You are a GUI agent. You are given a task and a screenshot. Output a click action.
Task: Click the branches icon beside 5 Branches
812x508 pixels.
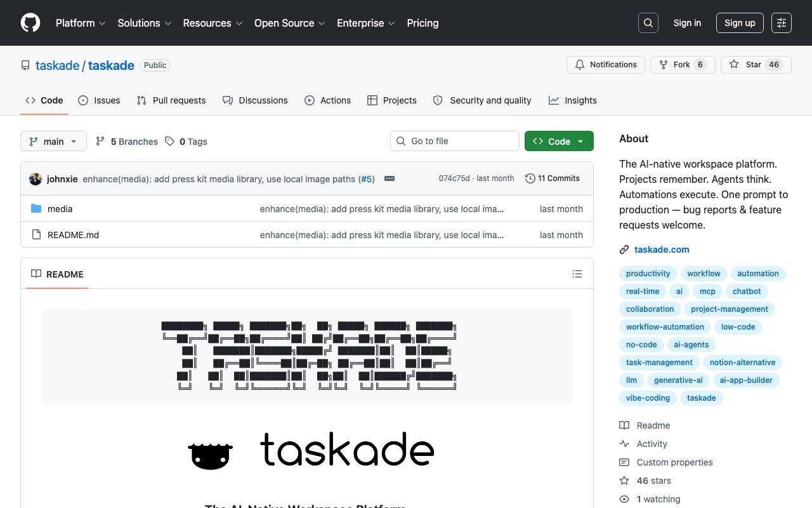tap(100, 141)
